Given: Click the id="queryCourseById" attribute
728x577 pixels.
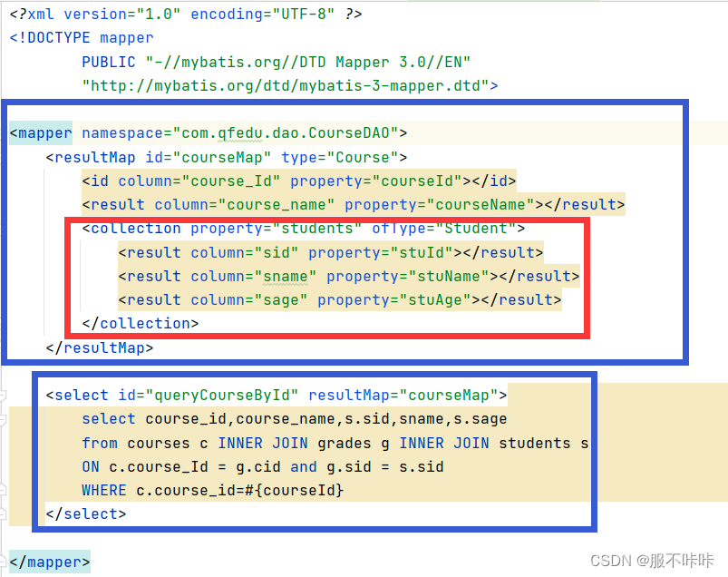Looking at the screenshot, I should pos(208,396).
